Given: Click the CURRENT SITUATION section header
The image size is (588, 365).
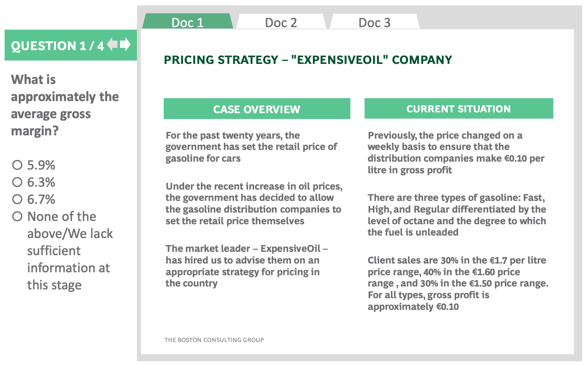Looking at the screenshot, I should pyautogui.click(x=459, y=108).
